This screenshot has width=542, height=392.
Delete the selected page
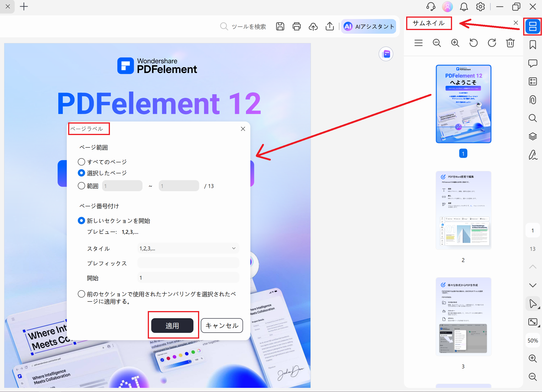tap(510, 43)
